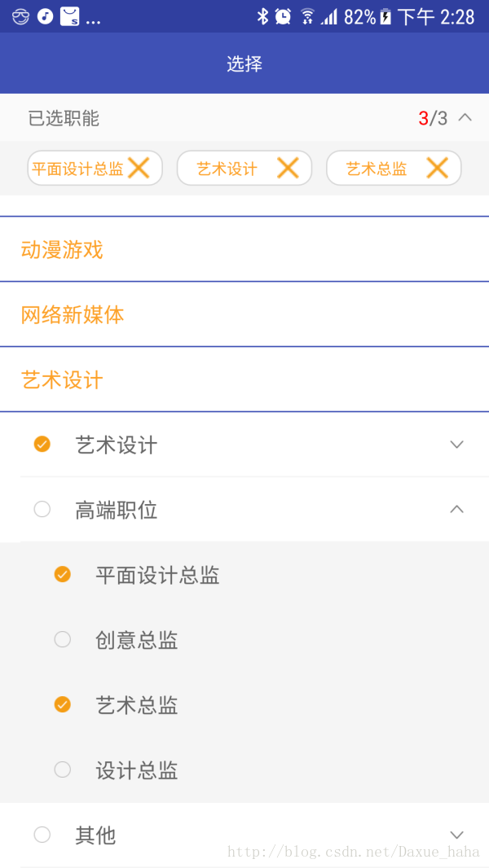Select the 创意总监 option
489x868 pixels.
[x=63, y=639]
